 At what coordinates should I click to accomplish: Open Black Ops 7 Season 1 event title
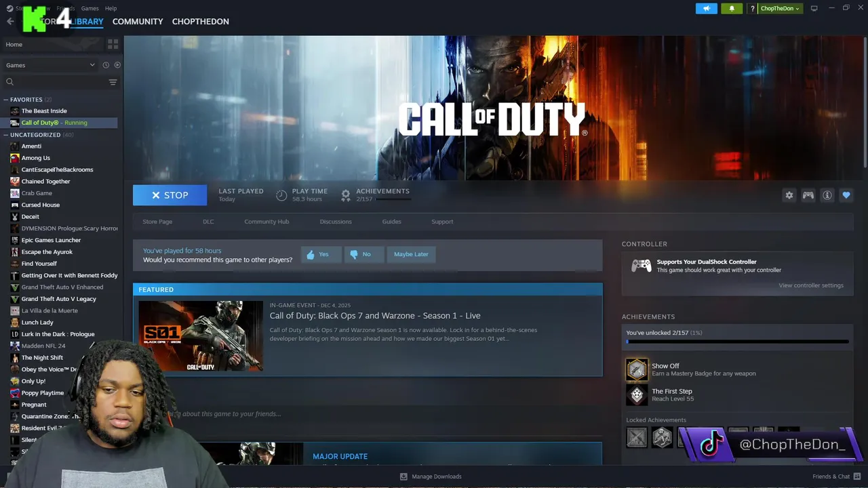(x=375, y=316)
